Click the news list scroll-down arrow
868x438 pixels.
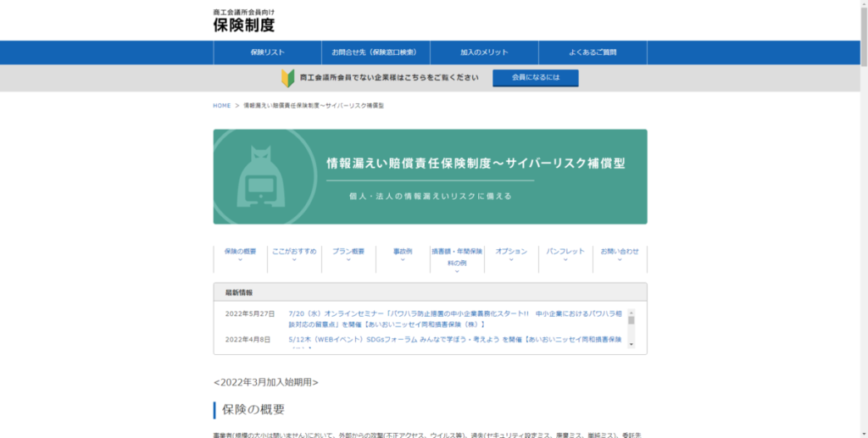[631, 345]
